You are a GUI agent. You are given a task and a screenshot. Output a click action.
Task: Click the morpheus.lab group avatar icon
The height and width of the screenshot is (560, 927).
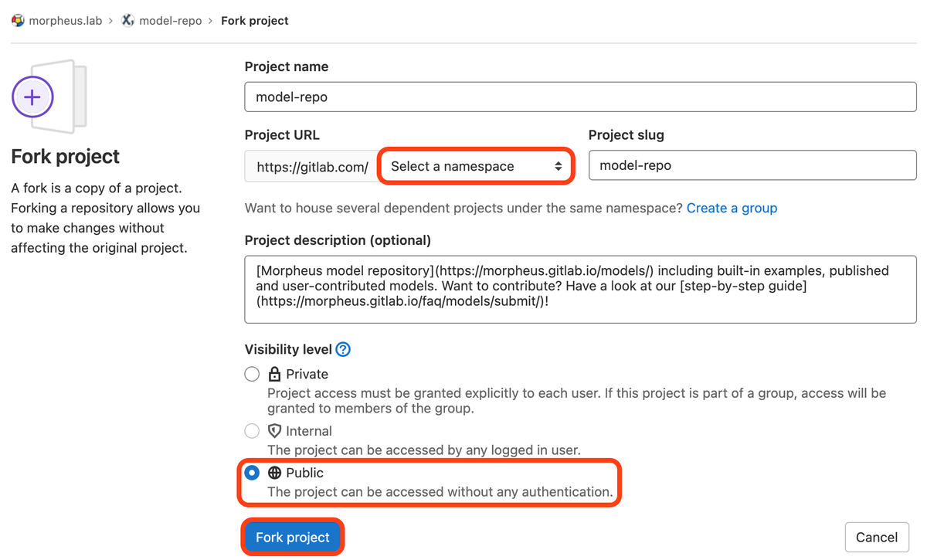tap(18, 21)
